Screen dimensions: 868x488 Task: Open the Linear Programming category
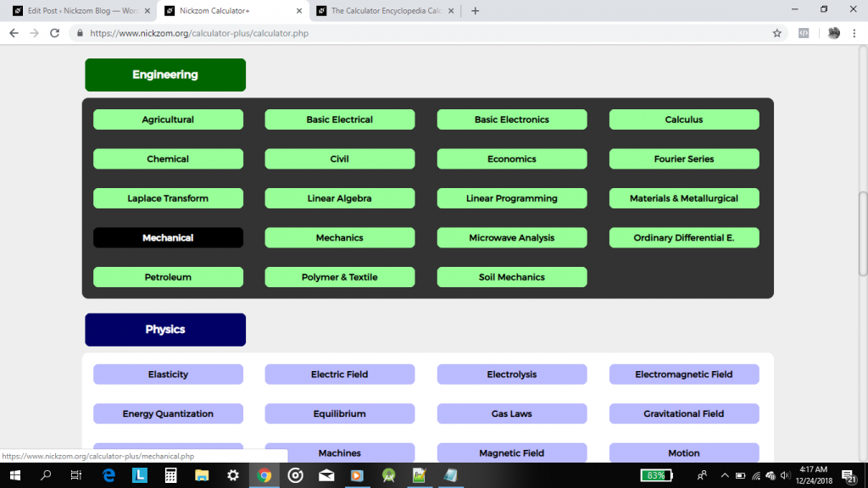(512, 198)
